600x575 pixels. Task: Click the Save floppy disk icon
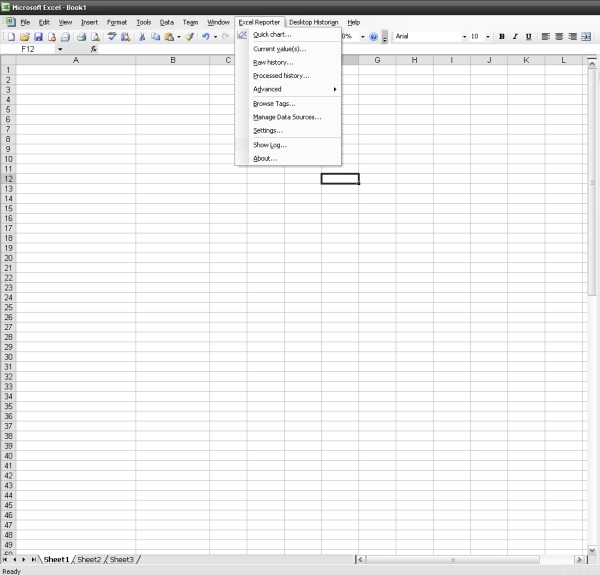38,37
